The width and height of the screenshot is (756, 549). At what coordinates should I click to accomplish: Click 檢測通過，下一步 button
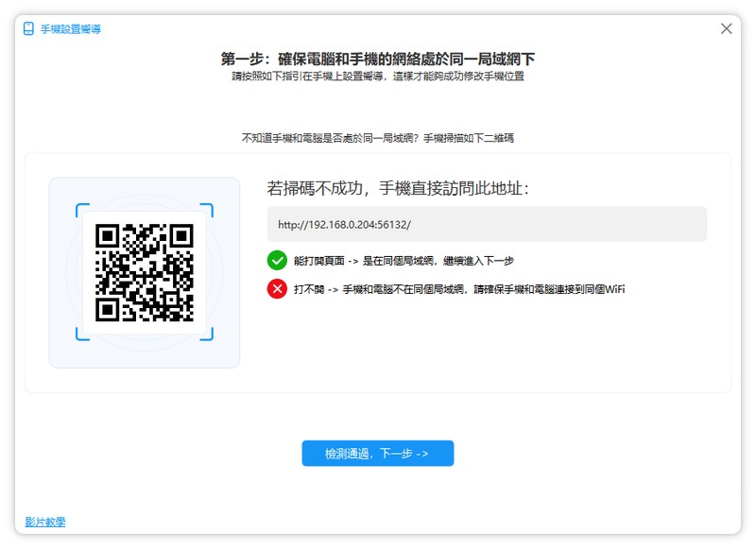(x=377, y=453)
